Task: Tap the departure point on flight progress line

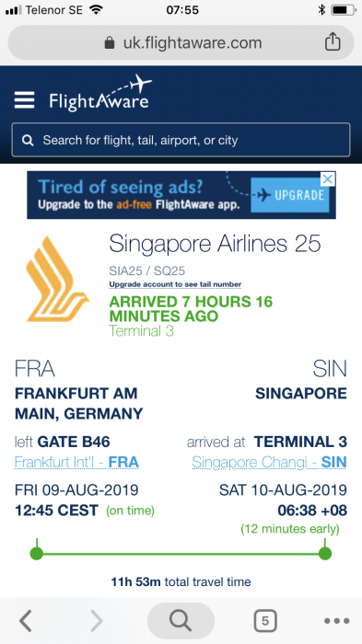Action: [x=37, y=553]
